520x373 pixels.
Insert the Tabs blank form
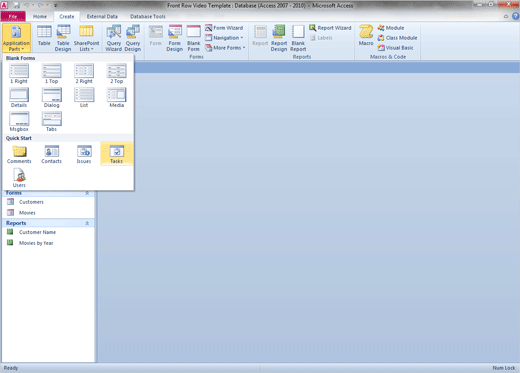(52, 122)
